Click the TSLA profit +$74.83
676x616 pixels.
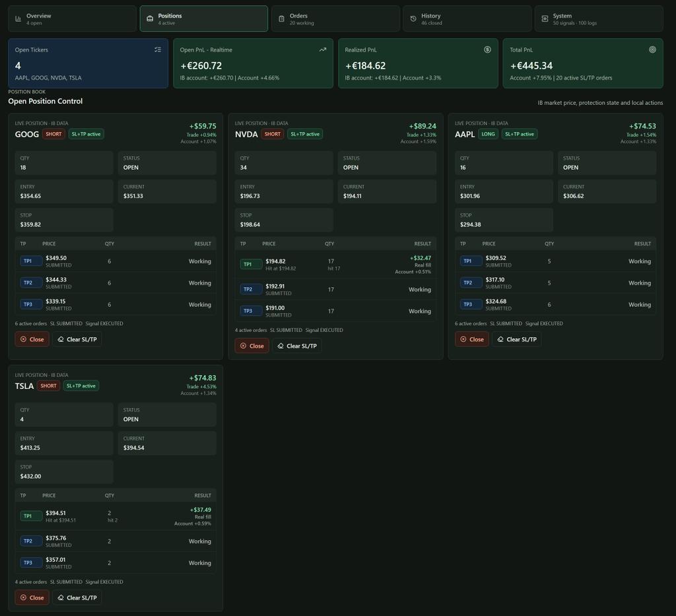coord(203,378)
